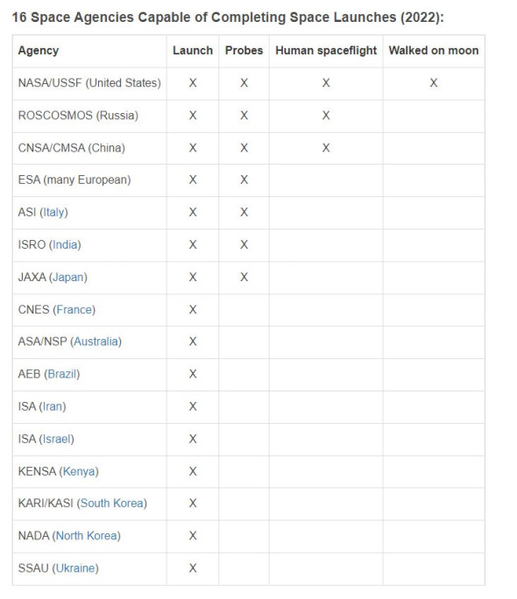Open the Ukraine link
The height and width of the screenshot is (599, 517).
[76, 568]
